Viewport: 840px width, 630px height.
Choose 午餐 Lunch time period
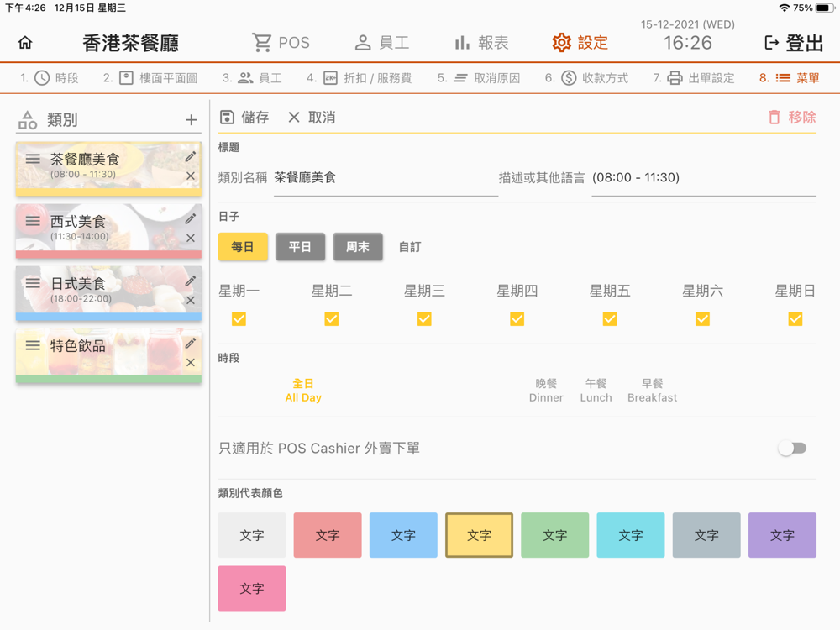(596, 391)
